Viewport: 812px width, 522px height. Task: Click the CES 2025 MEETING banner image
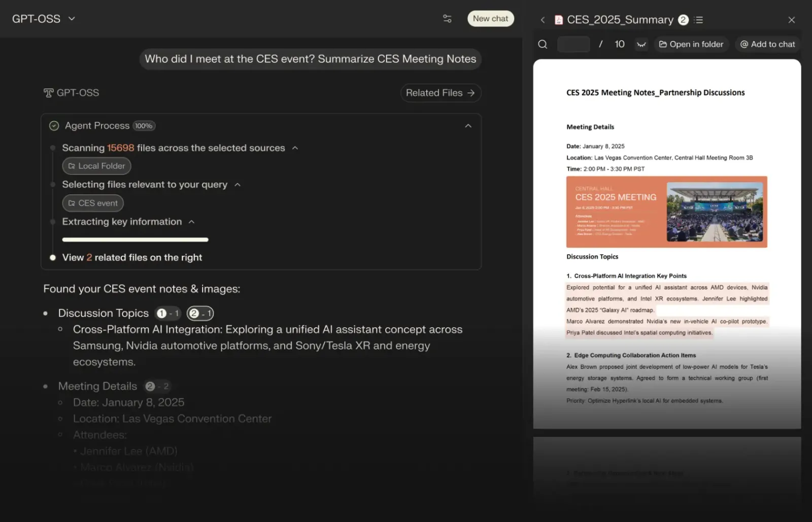(666, 212)
